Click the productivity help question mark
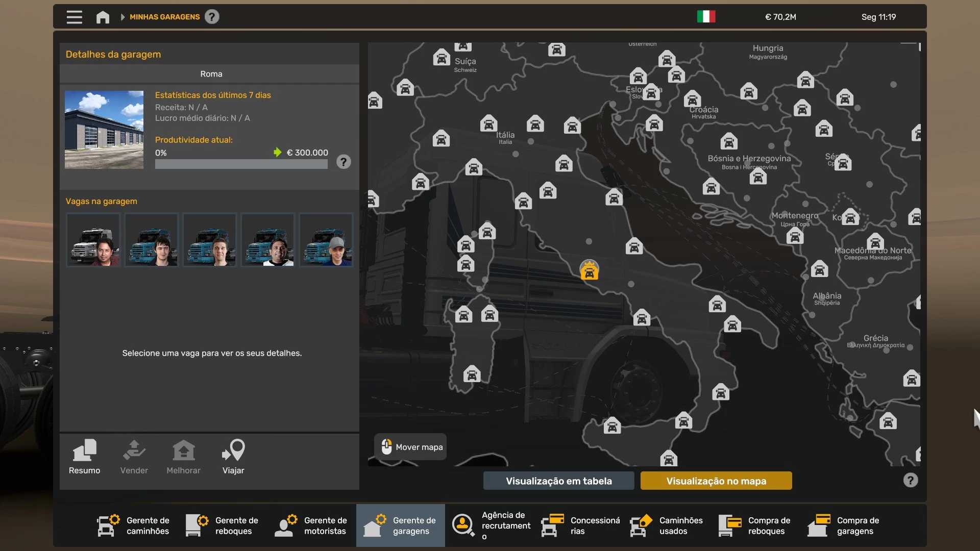This screenshot has height=551, width=980. (x=344, y=162)
